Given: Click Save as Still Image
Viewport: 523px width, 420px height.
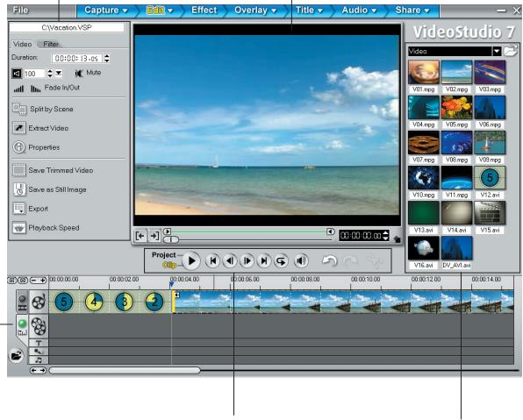Looking at the screenshot, I should click(49, 189).
